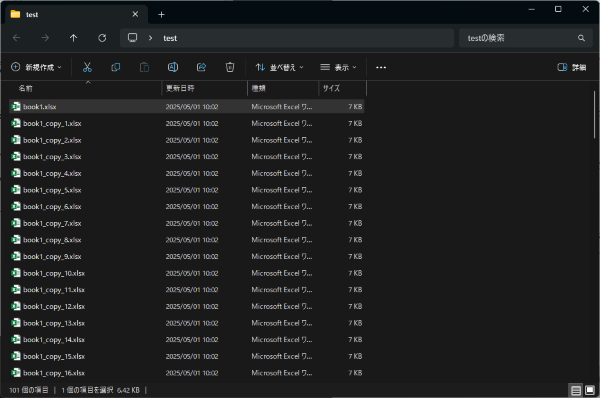Select file book1_copy_11.xlsx
Viewport: 600px width, 398px height.
click(x=187, y=290)
